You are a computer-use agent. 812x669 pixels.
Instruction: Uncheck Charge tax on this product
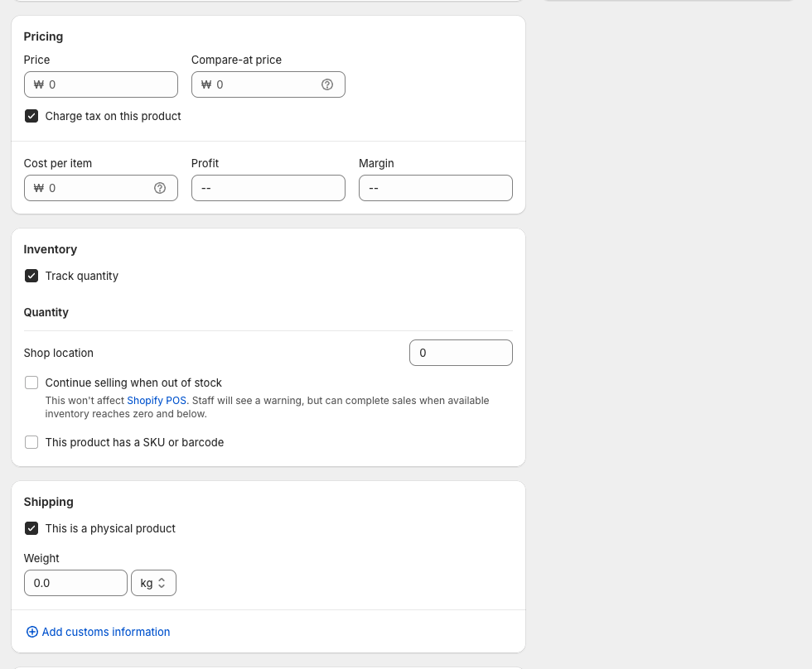point(31,116)
